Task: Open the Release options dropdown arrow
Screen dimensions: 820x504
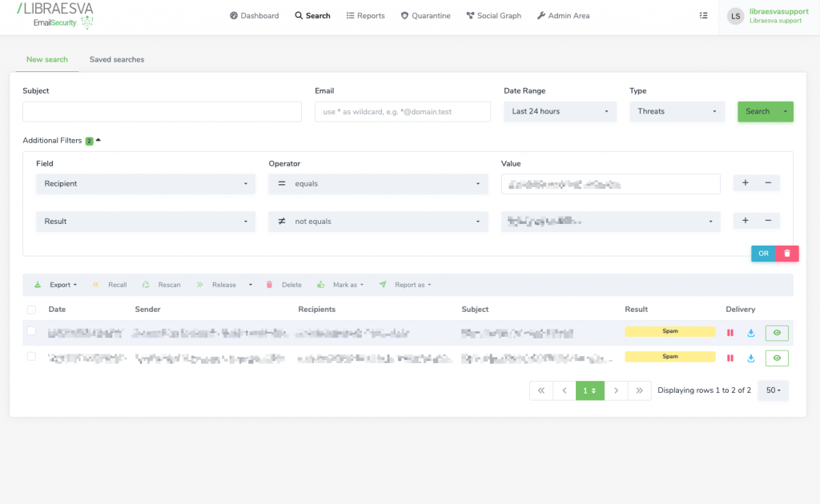Action: coord(251,285)
